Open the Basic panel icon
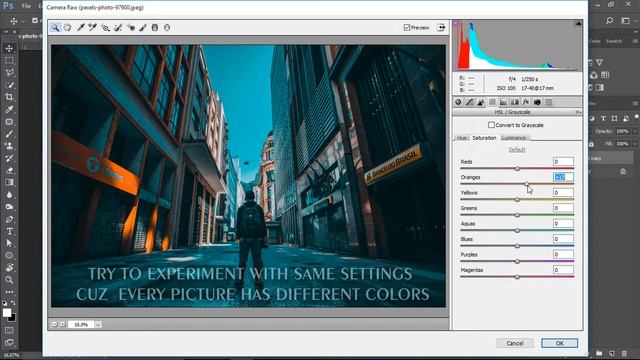 [458, 102]
